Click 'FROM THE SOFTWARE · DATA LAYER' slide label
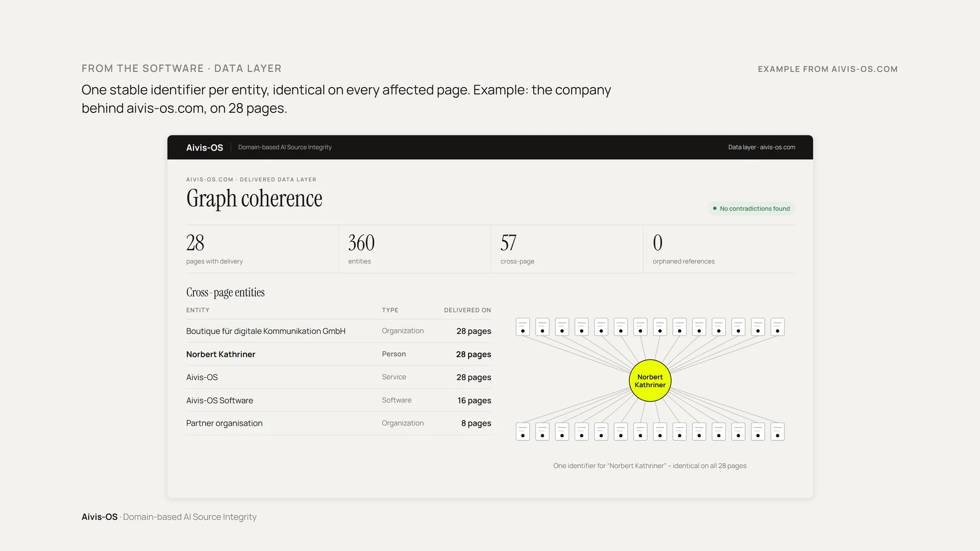This screenshot has height=551, width=980. [181, 68]
